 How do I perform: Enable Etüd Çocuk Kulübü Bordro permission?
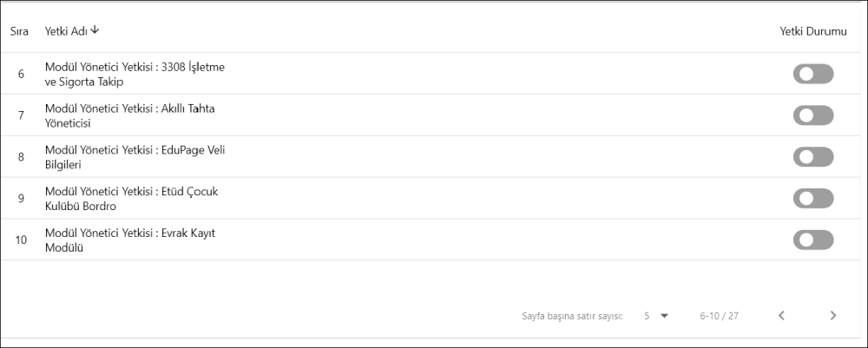pos(812,199)
